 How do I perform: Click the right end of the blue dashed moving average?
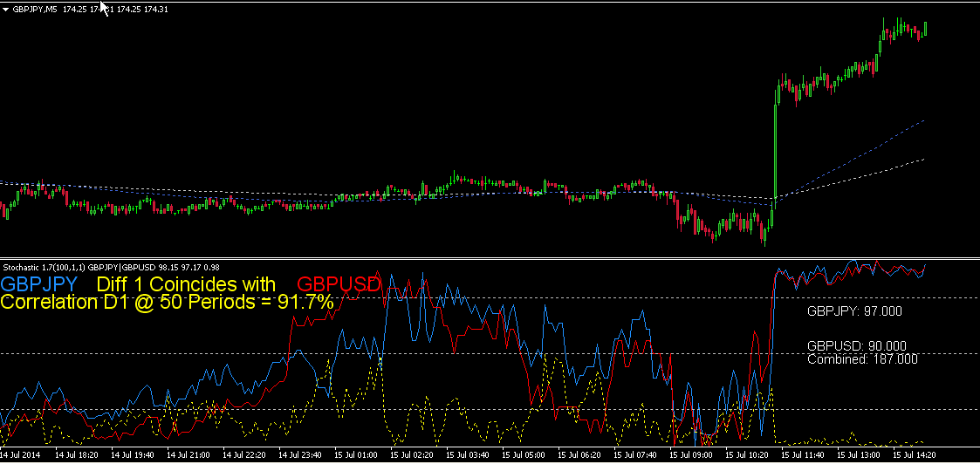click(x=922, y=121)
